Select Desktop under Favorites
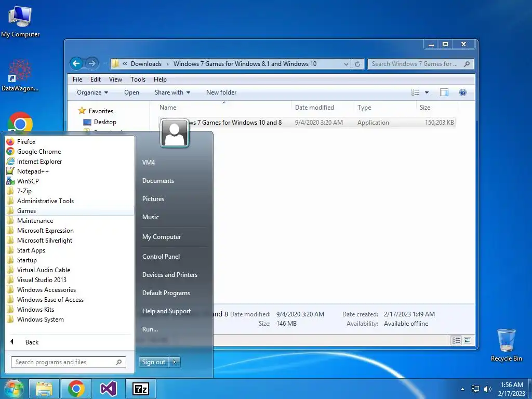 pos(105,122)
